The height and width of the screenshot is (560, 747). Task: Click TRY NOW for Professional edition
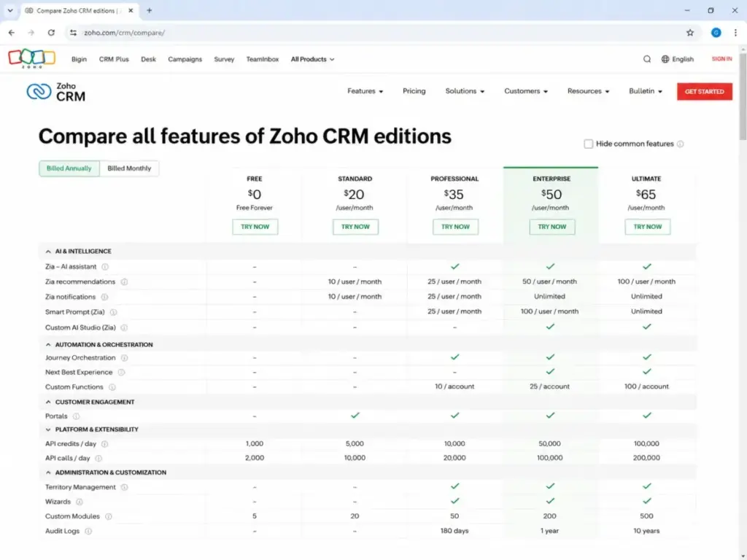coord(455,227)
